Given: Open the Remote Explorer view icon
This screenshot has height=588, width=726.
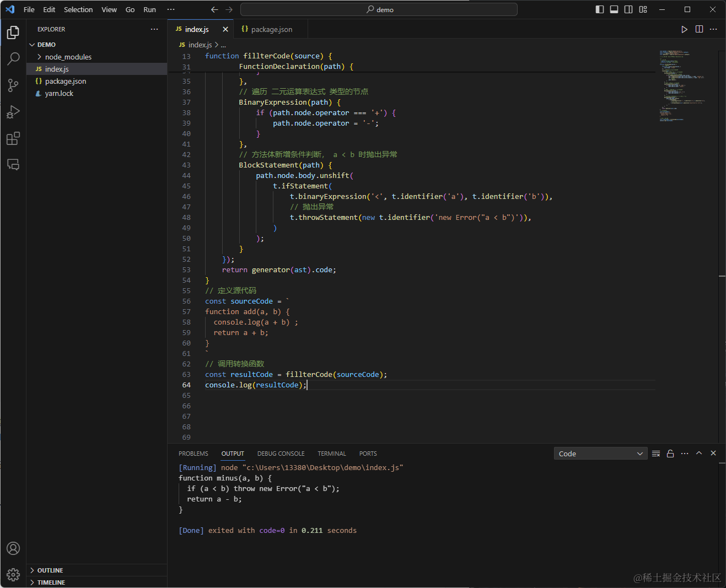Looking at the screenshot, I should pos(13,165).
